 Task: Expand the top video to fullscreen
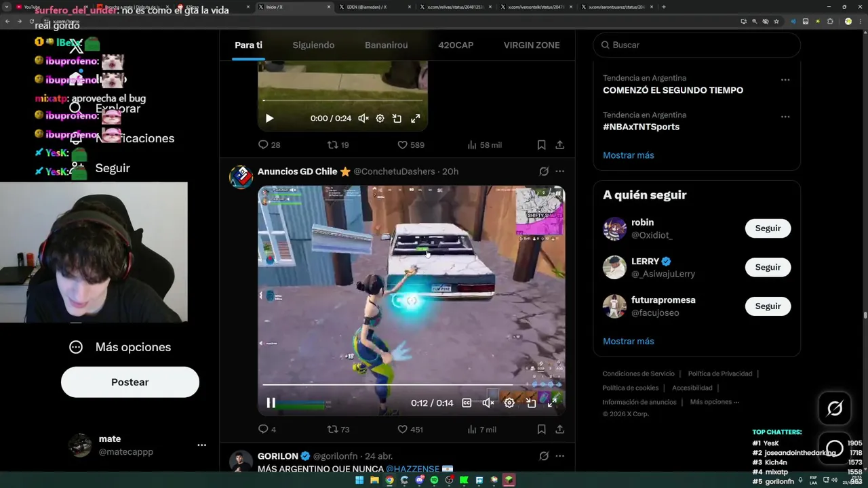(x=416, y=118)
